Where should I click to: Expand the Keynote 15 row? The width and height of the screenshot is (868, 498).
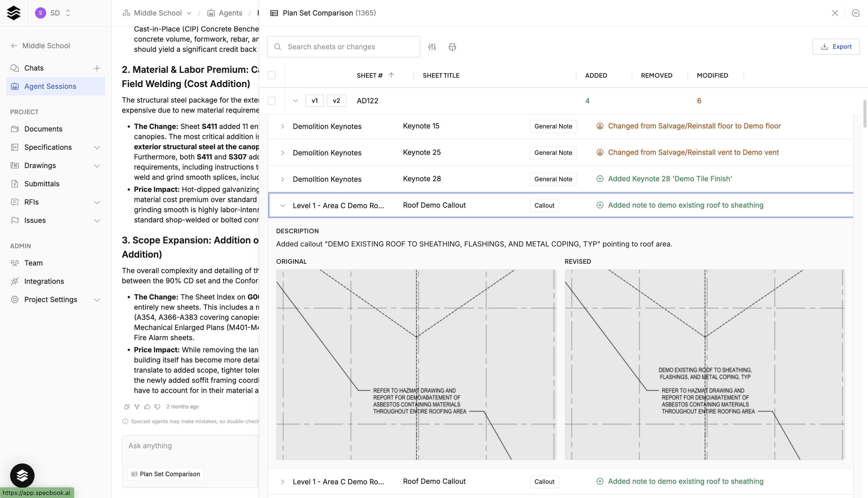click(x=282, y=126)
